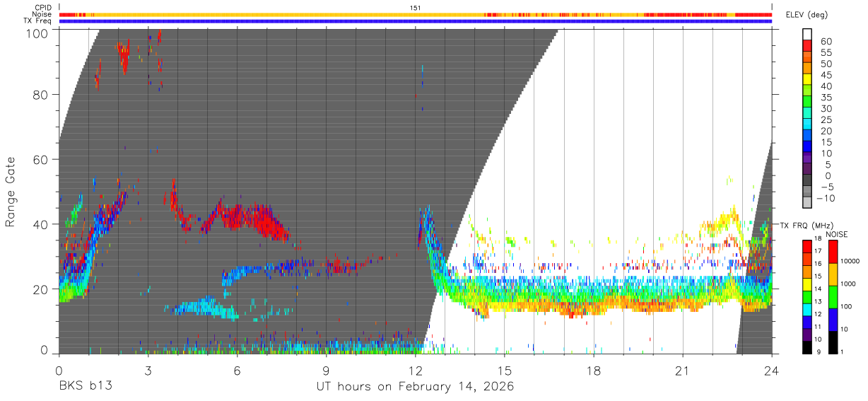Click the ELEV (deg) legend title
The height and width of the screenshot is (401, 868).
(x=807, y=15)
